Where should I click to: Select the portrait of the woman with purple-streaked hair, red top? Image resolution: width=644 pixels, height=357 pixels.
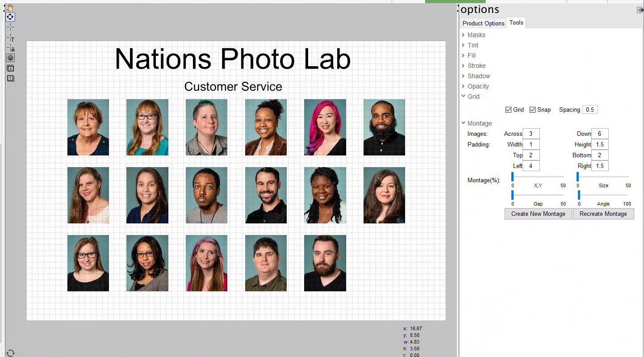pyautogui.click(x=206, y=263)
